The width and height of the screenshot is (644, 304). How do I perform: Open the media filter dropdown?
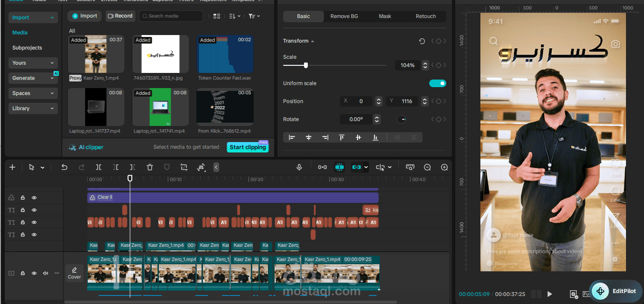click(254, 16)
